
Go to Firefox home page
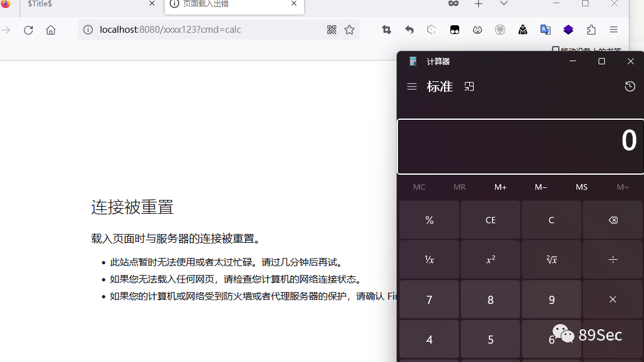click(x=50, y=30)
